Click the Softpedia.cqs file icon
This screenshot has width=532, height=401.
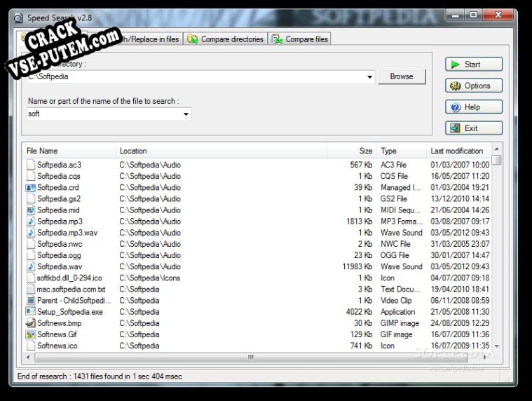click(31, 176)
